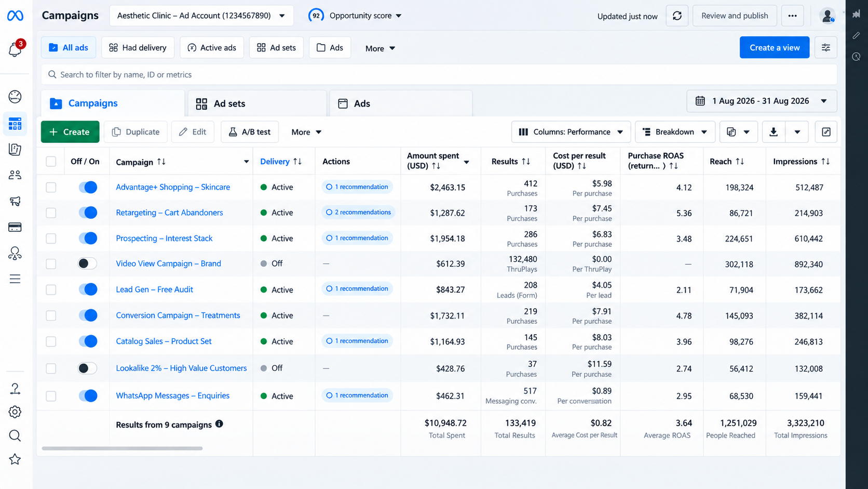This screenshot has width=868, height=489.
Task: Toggle off Advantage+ Shopping – Skincare campaign
Action: [x=88, y=187]
